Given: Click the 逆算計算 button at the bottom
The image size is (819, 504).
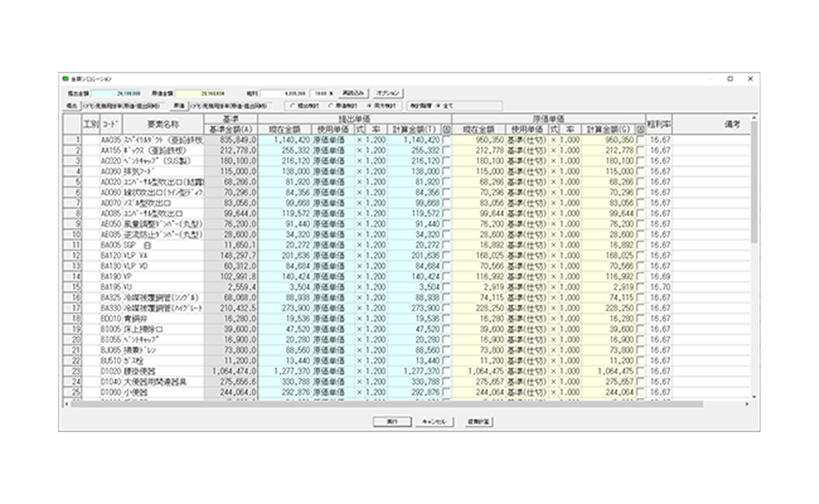Looking at the screenshot, I should (478, 421).
